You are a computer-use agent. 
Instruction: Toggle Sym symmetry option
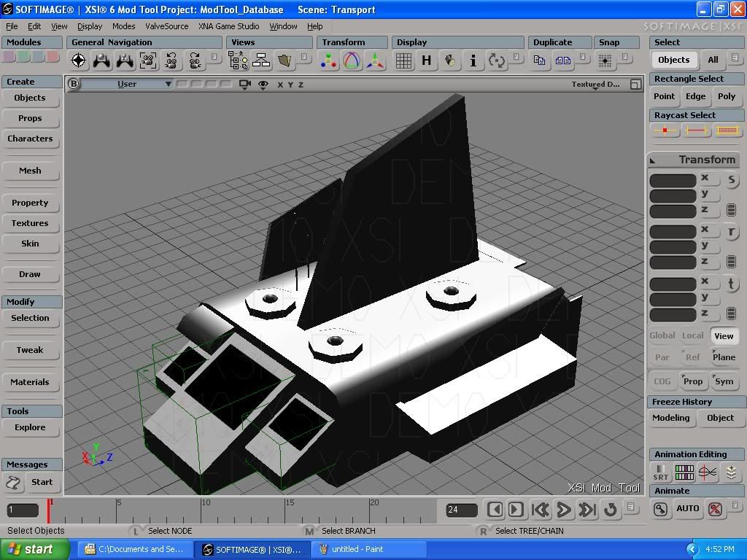[x=724, y=381]
